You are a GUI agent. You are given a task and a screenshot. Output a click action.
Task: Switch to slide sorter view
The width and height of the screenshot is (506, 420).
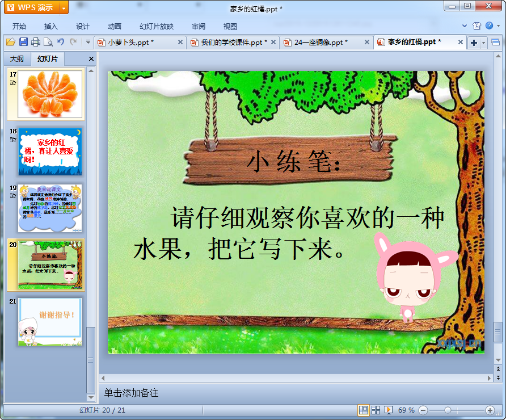376,410
